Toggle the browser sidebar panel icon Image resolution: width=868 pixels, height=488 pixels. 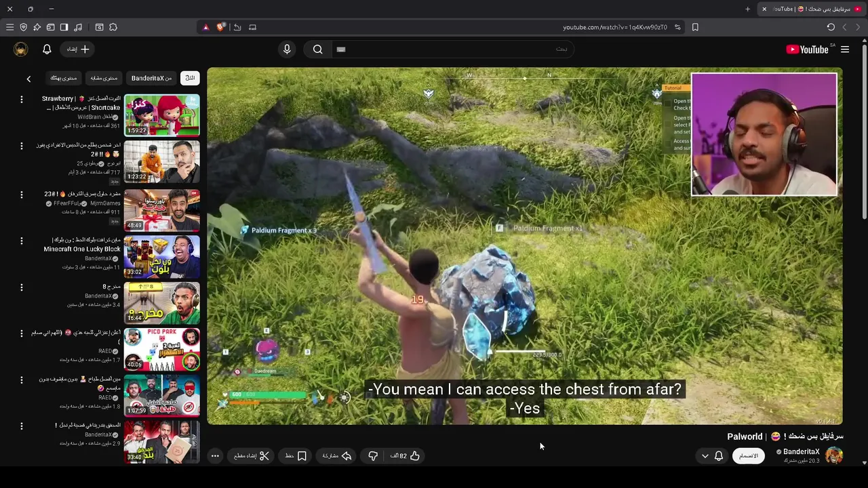(64, 27)
